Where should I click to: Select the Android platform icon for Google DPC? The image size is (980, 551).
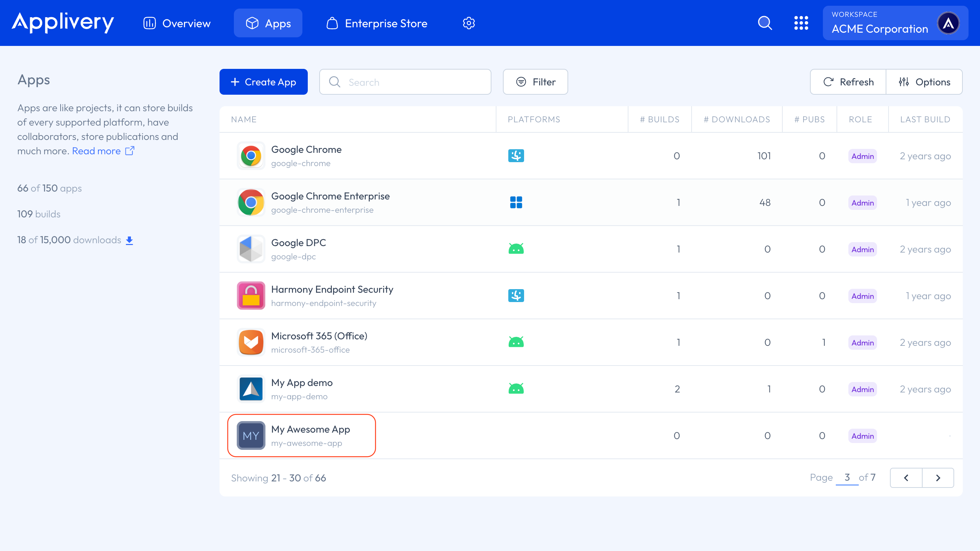516,249
